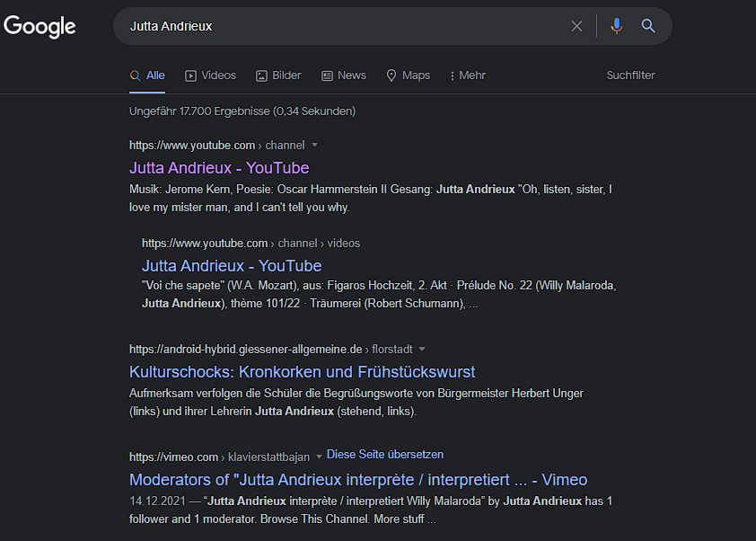
Task: Expand dropdown arrow beside giessener-allgemeine florstadt URL
Action: click(x=422, y=350)
